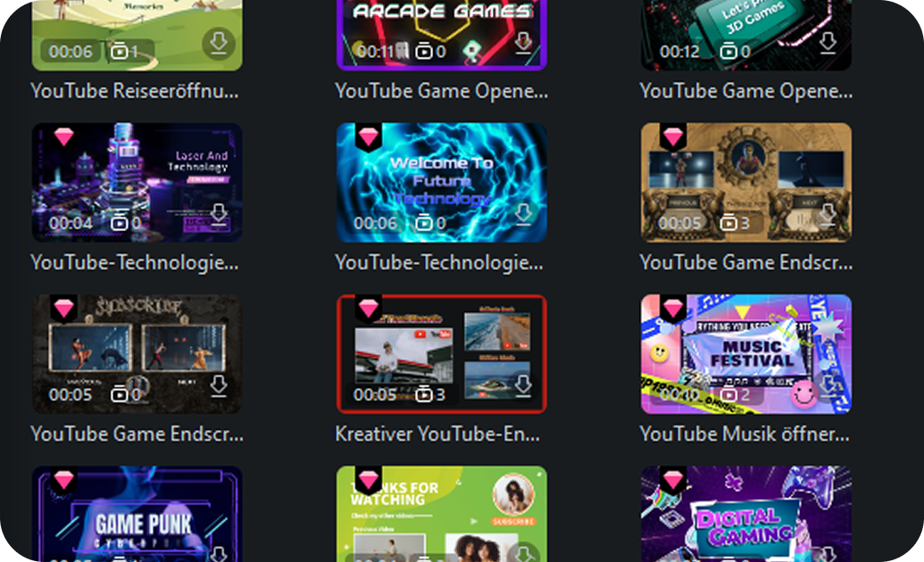Open the YouTube Musik öffner template name link
This screenshot has width=924, height=562.
[745, 434]
